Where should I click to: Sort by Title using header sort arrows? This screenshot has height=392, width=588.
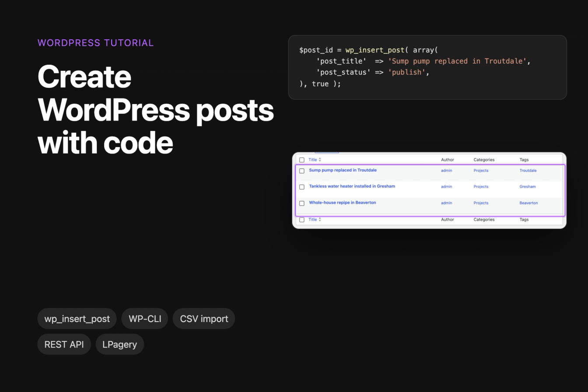pyautogui.click(x=320, y=160)
